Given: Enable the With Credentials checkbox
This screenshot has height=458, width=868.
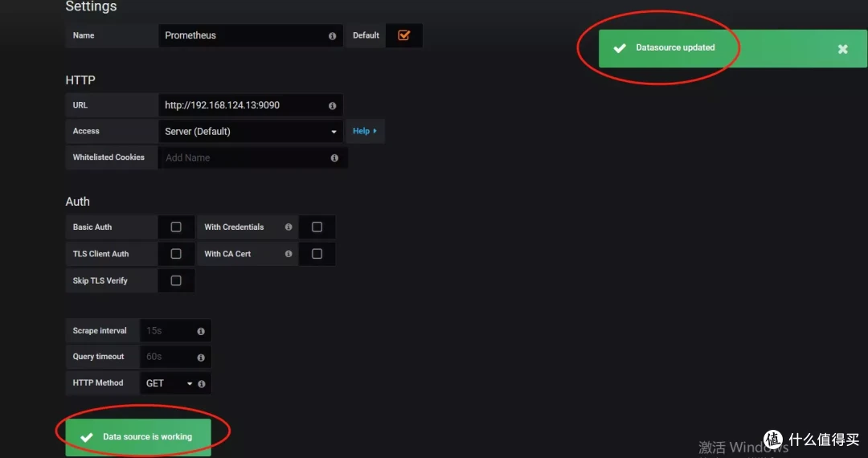Looking at the screenshot, I should pos(317,227).
